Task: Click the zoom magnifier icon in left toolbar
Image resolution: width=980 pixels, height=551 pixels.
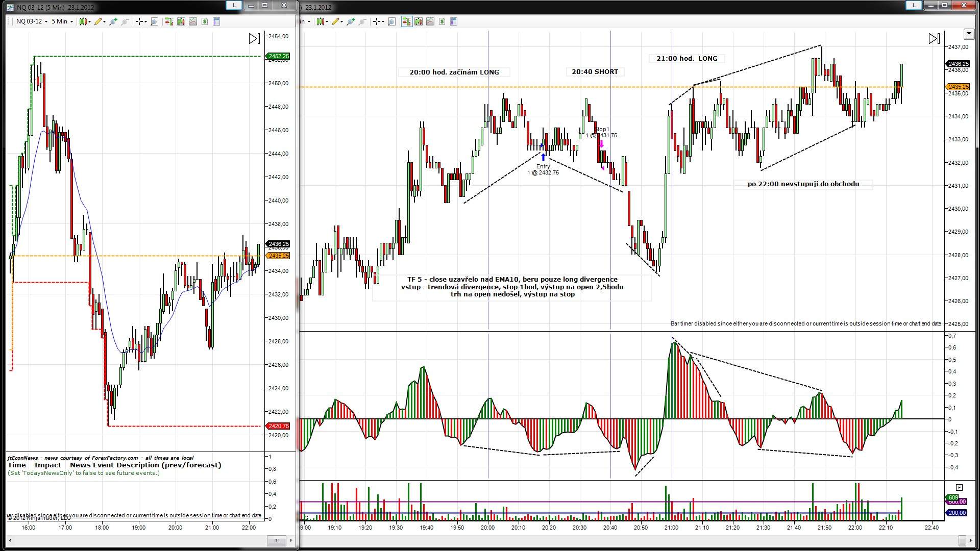Action: [x=155, y=21]
